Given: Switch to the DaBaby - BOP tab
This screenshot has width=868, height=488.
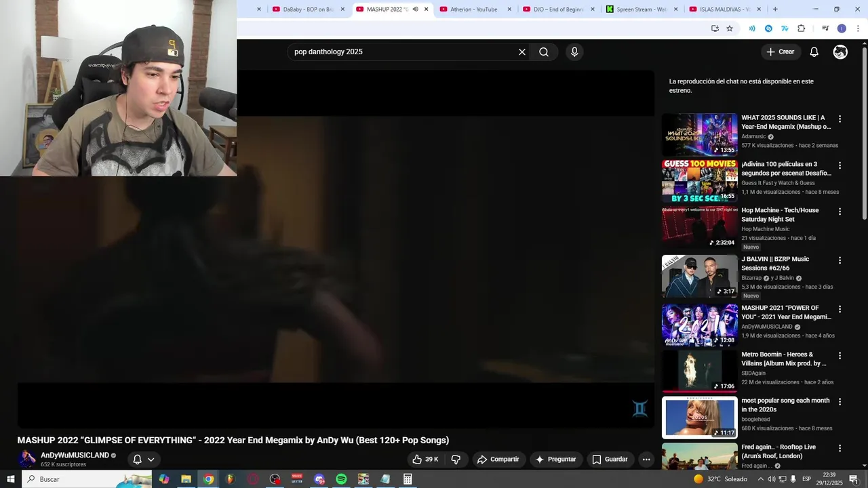Looking at the screenshot, I should pyautogui.click(x=309, y=9).
